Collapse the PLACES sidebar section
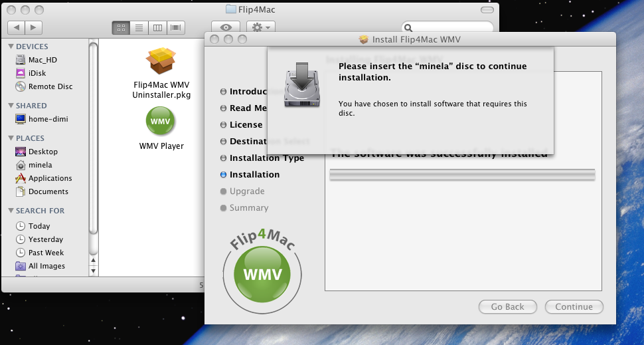Image resolution: width=644 pixels, height=345 pixels. click(x=11, y=138)
